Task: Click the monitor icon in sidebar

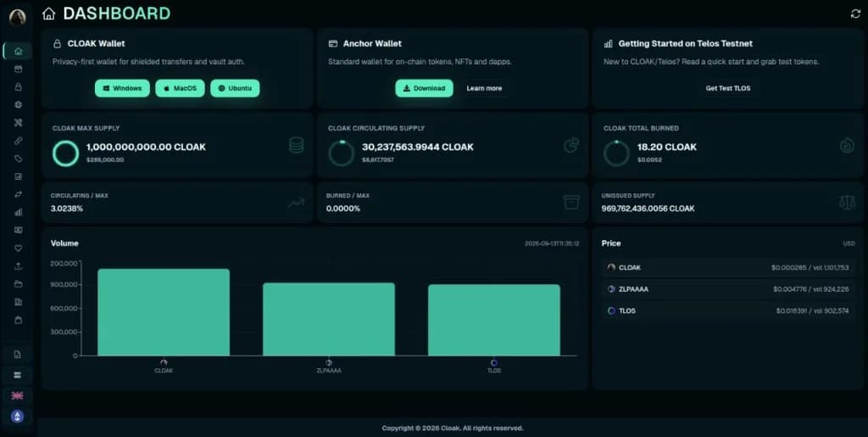Action: [x=18, y=230]
